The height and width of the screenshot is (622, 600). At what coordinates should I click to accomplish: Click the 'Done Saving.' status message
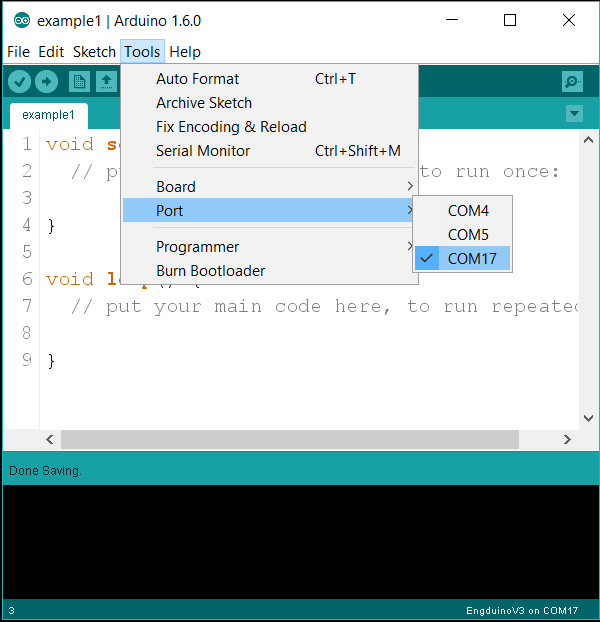45,471
